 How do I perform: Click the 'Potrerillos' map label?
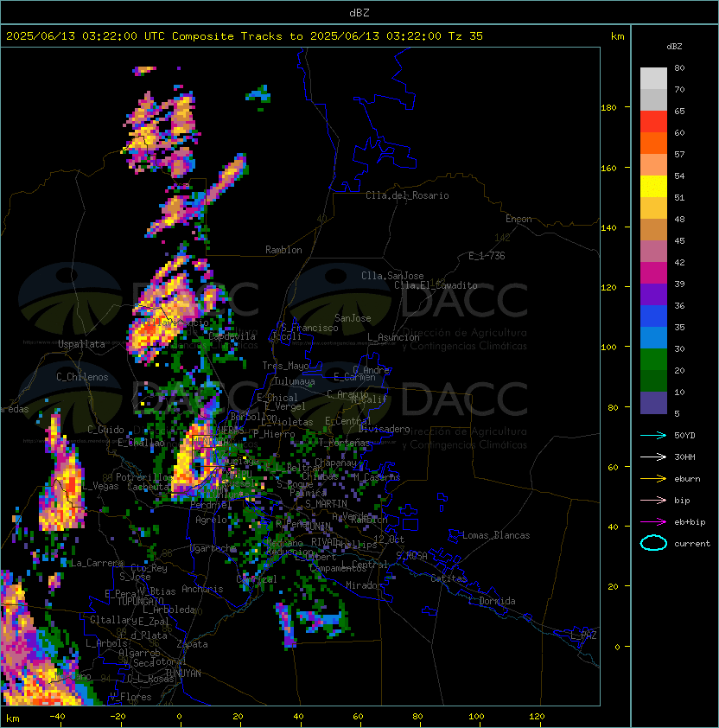point(144,477)
